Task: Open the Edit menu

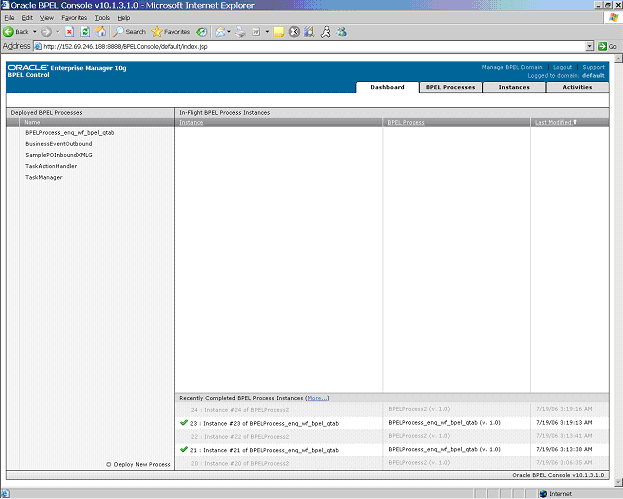Action: (27, 18)
